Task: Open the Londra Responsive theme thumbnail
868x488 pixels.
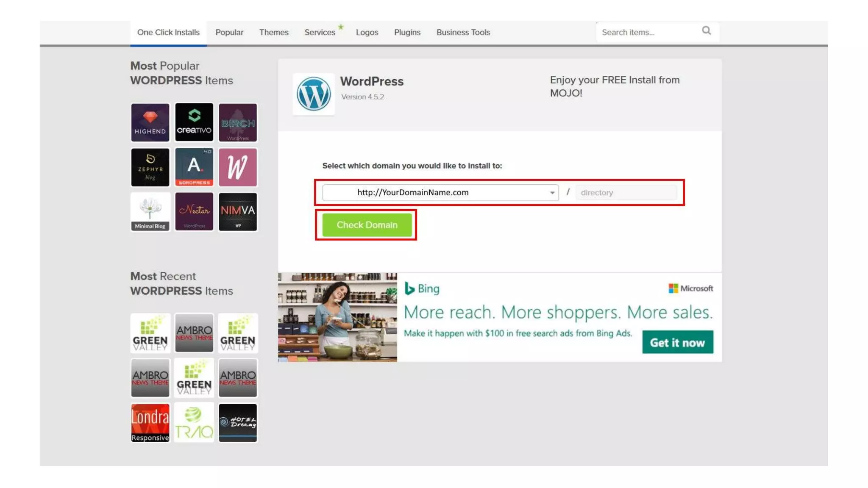Action: click(150, 423)
